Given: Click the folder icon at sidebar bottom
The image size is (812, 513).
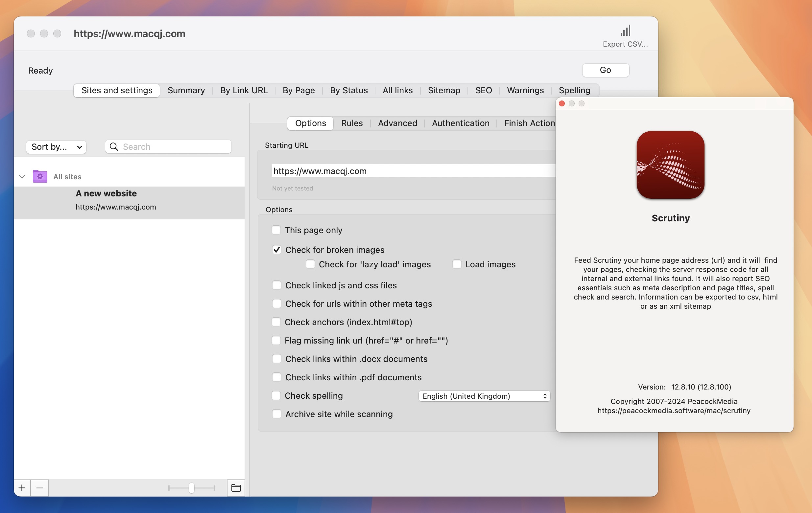Looking at the screenshot, I should pyautogui.click(x=236, y=488).
